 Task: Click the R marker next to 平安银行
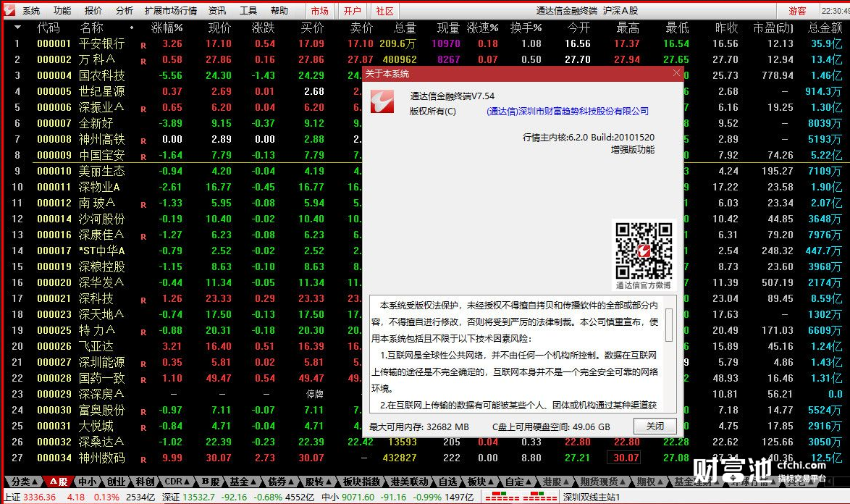point(143,46)
